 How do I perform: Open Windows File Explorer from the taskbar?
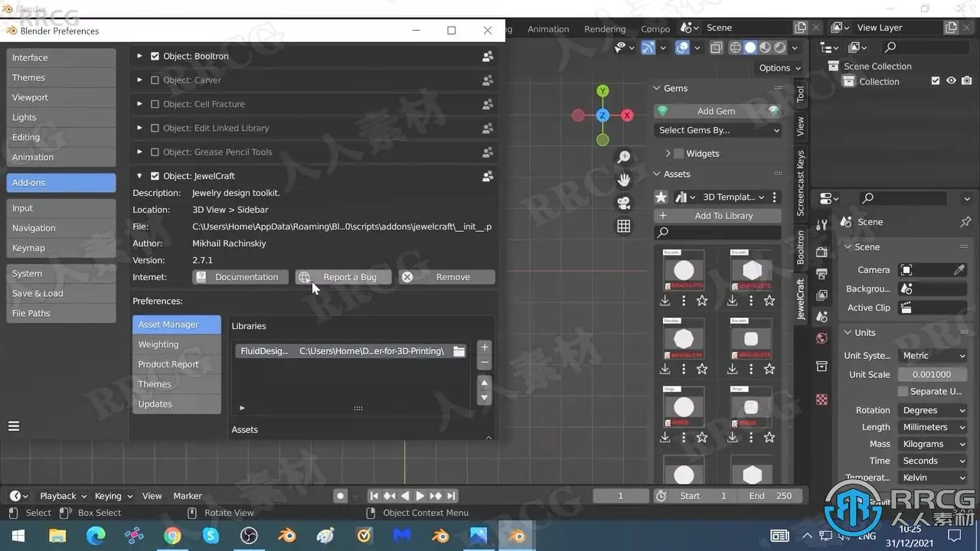[57, 536]
